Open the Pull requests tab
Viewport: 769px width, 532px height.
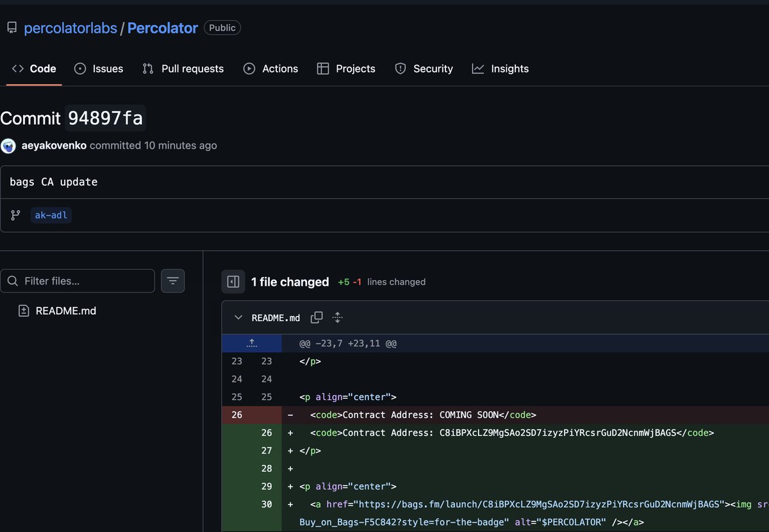pyautogui.click(x=183, y=69)
